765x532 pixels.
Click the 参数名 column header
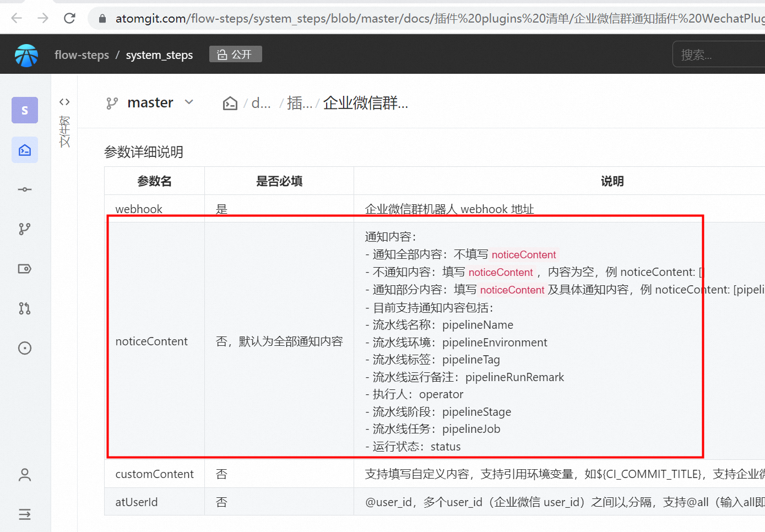[155, 181]
